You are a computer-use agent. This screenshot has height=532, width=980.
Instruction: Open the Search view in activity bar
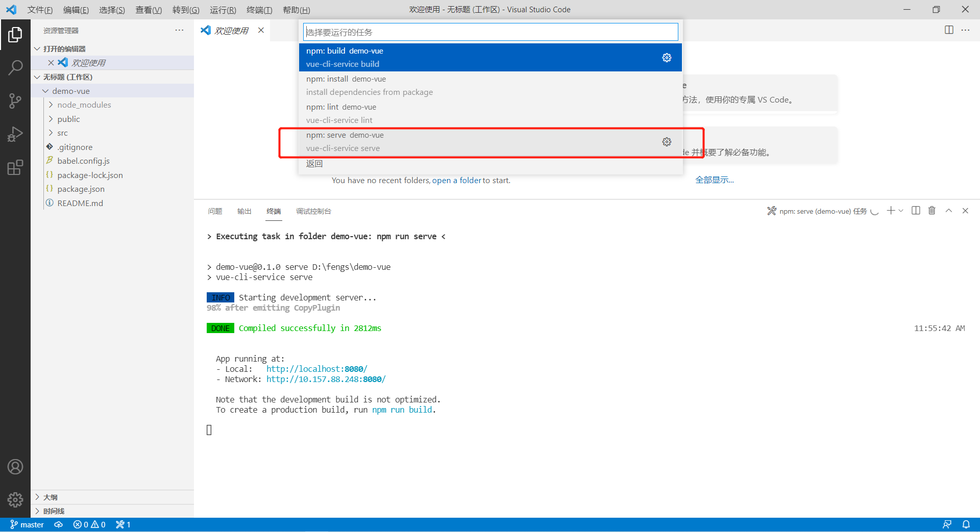click(x=15, y=67)
